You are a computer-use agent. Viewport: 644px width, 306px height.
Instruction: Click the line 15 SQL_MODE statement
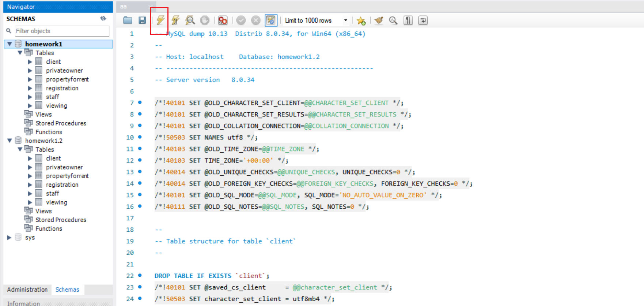coord(298,195)
